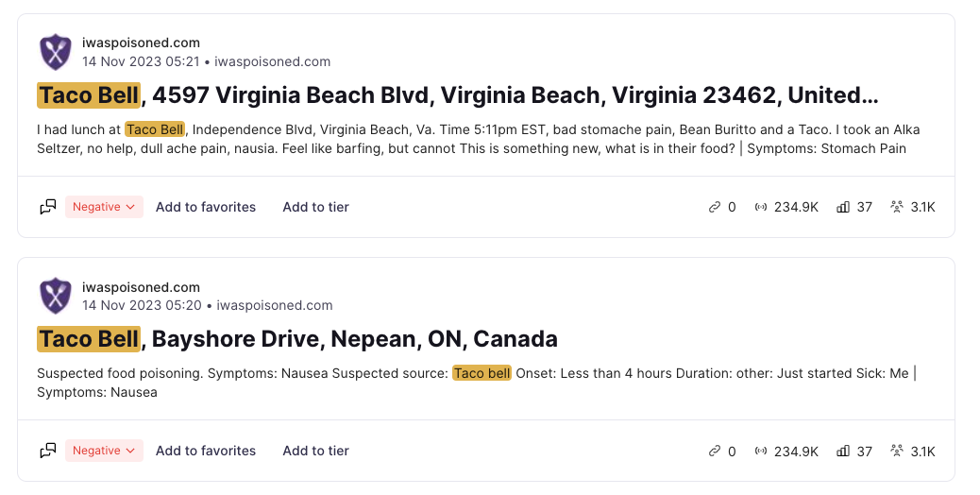Click the iwaspoisoned.com source link beside 05:20 timestamp
This screenshot has width=980, height=495.
tap(275, 306)
